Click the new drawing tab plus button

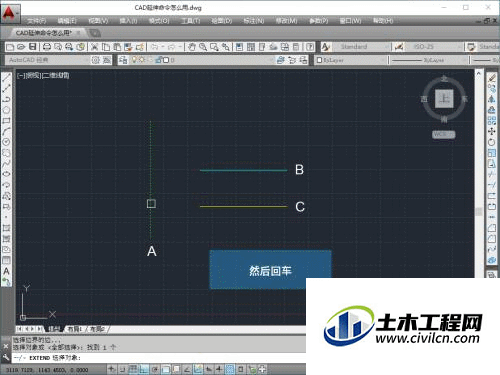tap(95, 33)
